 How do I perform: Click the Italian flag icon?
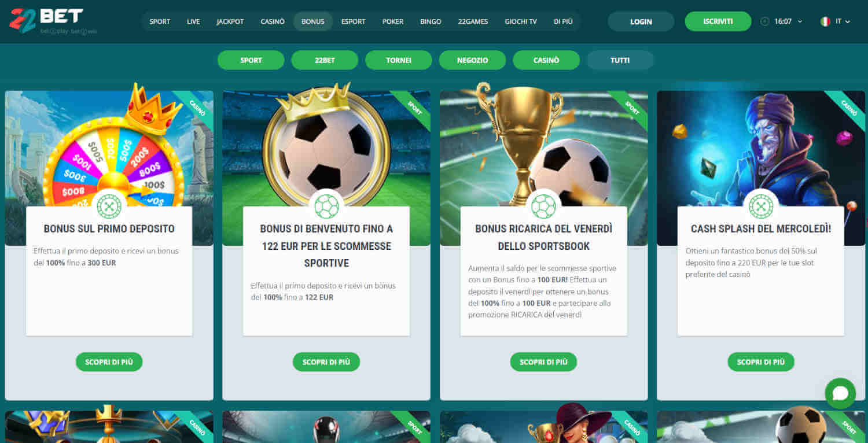pyautogui.click(x=825, y=21)
